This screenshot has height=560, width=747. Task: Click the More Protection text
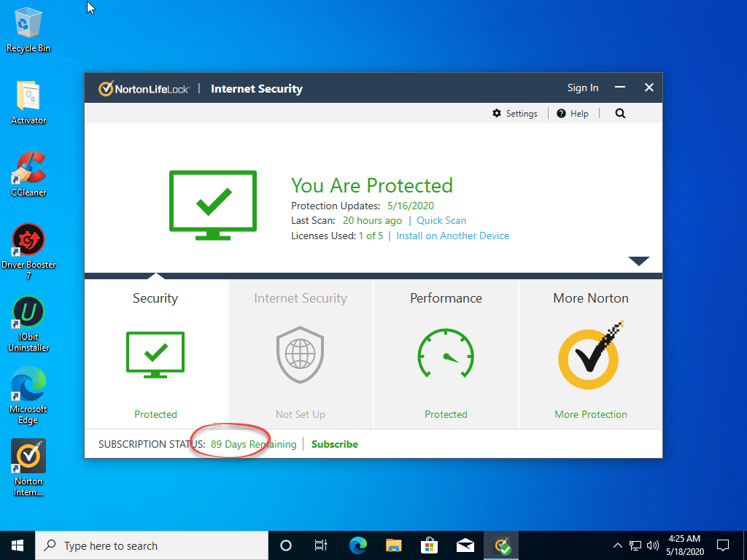(591, 414)
